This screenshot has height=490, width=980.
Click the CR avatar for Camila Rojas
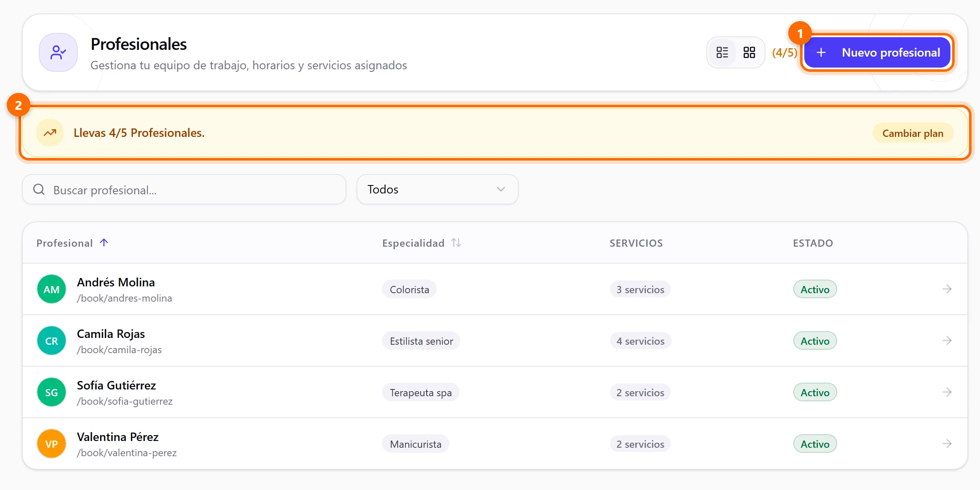(x=52, y=341)
